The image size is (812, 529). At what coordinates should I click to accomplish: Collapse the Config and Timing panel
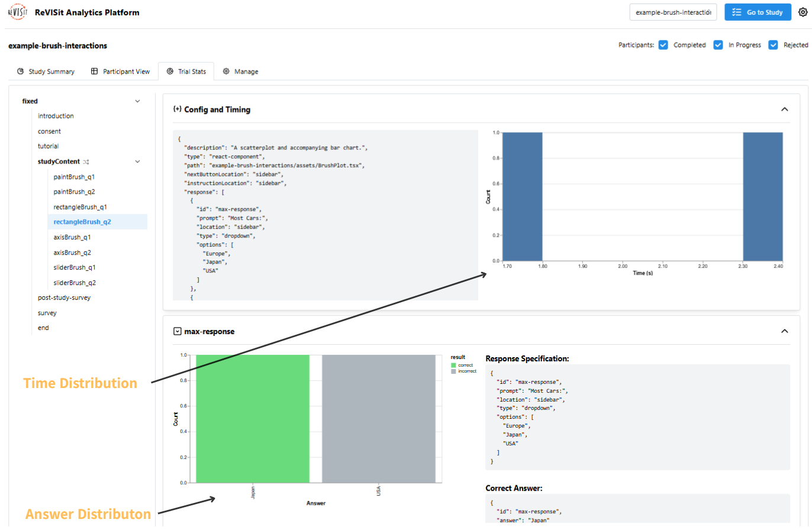784,110
